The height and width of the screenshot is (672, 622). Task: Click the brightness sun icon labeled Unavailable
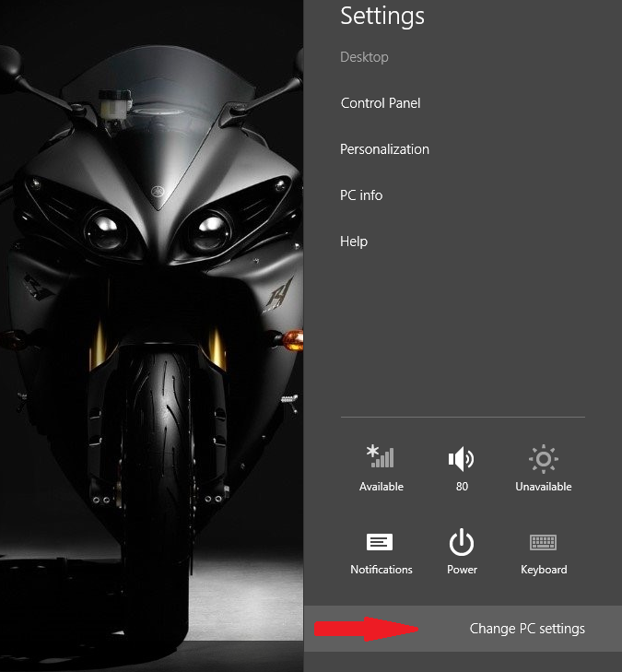point(543,458)
